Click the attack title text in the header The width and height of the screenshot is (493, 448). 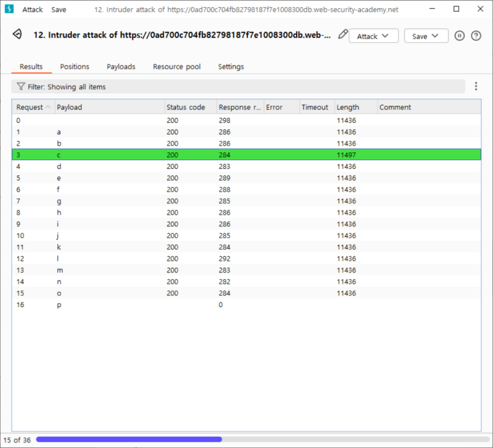pos(182,35)
